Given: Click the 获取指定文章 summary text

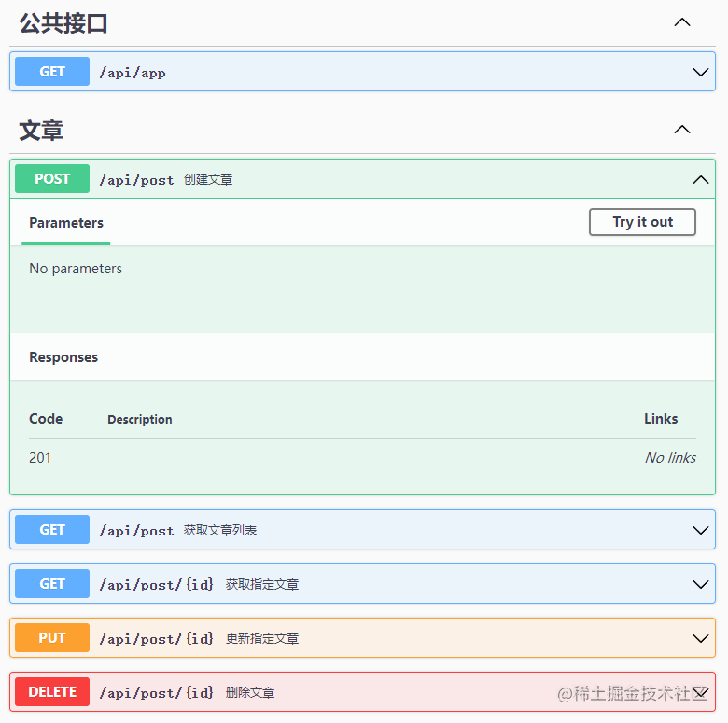Looking at the screenshot, I should (x=262, y=585).
